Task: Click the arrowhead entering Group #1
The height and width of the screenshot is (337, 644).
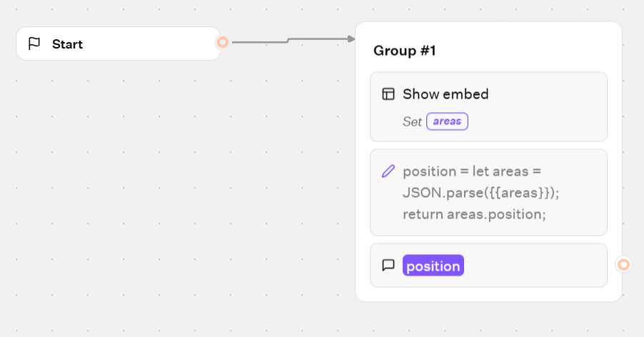Action: tap(351, 39)
